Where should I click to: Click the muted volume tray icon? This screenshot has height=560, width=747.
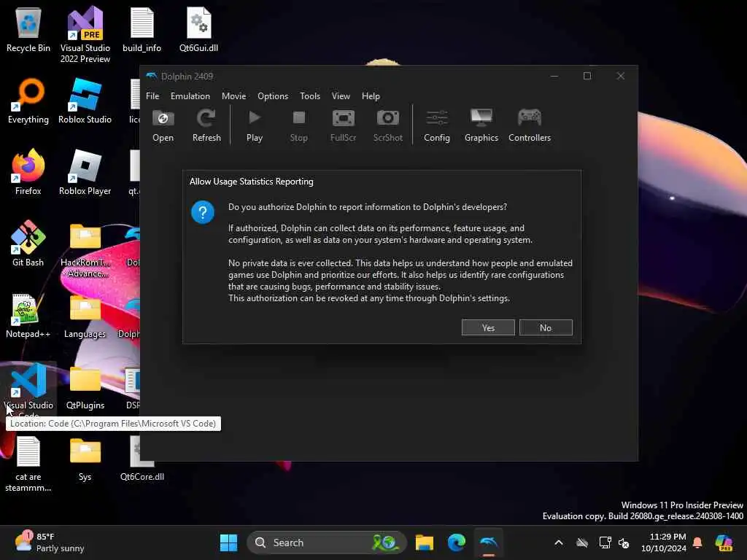point(624,542)
